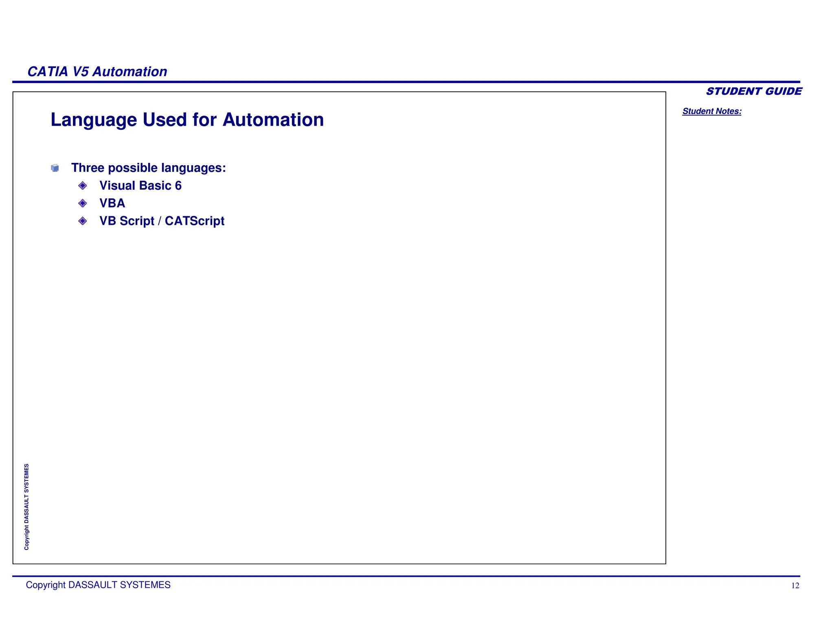
Task: Click the page number 12
Action: 795,586
